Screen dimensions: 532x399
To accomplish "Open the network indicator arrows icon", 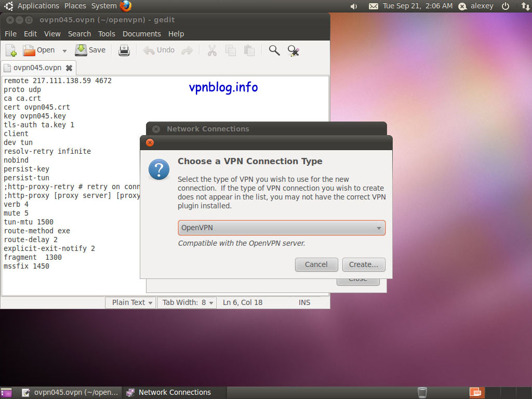I will point(525,6).
